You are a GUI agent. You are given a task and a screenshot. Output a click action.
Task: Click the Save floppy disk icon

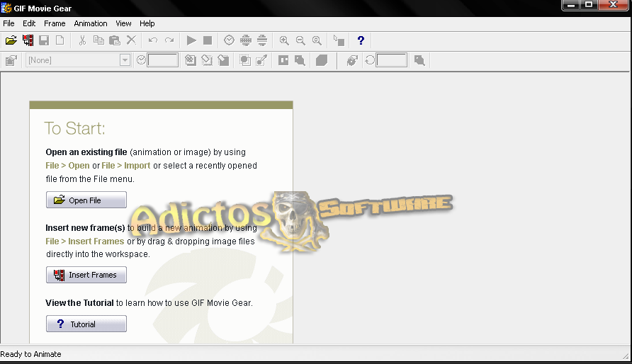pyautogui.click(x=44, y=40)
